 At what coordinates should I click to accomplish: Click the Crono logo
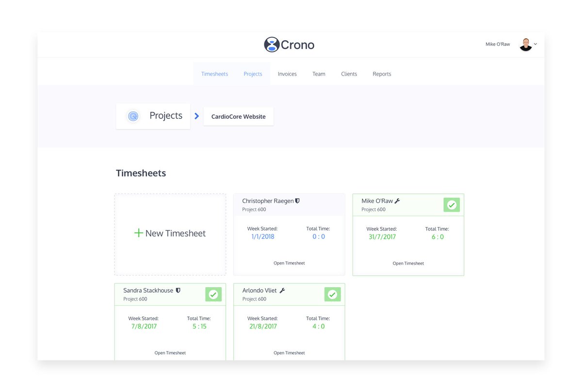click(x=289, y=45)
